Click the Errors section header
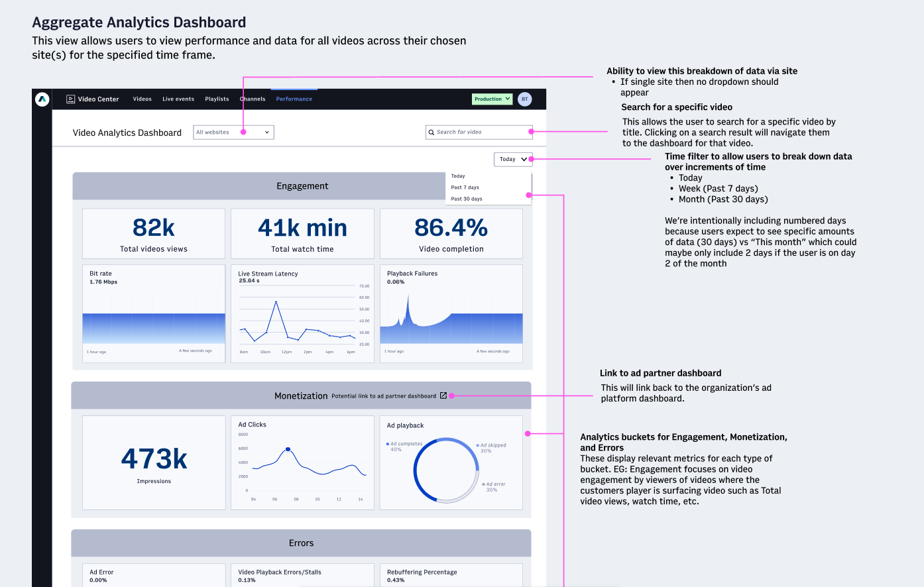The image size is (924, 587). pos(301,543)
